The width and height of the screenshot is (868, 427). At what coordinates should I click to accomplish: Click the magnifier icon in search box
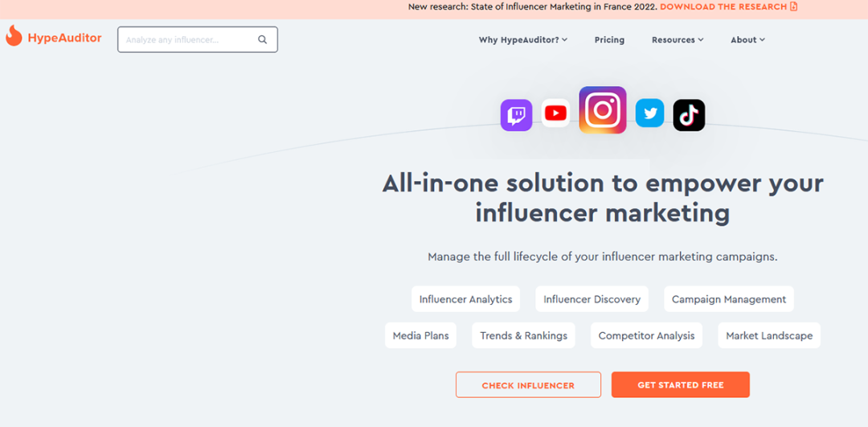(x=262, y=40)
